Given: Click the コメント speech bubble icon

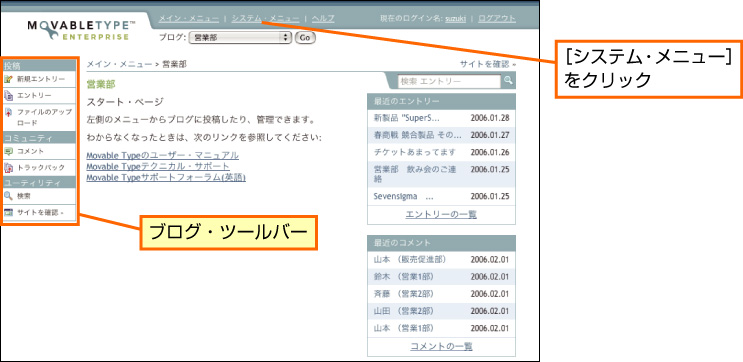Looking at the screenshot, I should [8, 152].
